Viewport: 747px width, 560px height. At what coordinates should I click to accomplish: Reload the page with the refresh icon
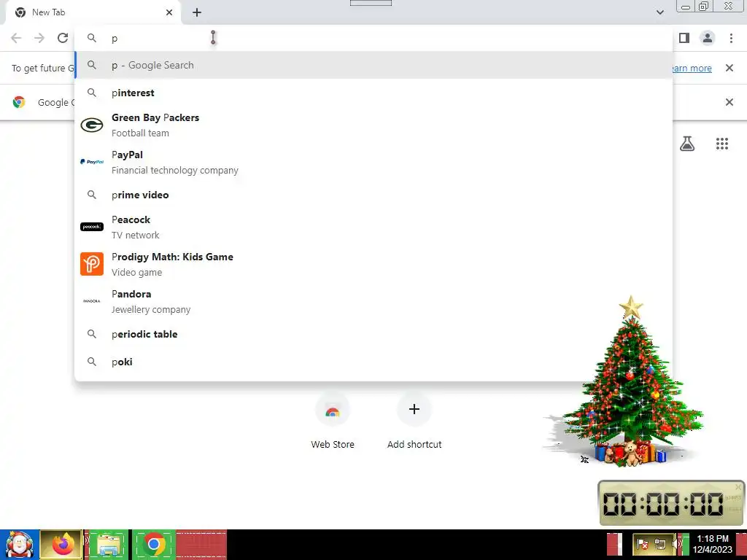coord(63,38)
